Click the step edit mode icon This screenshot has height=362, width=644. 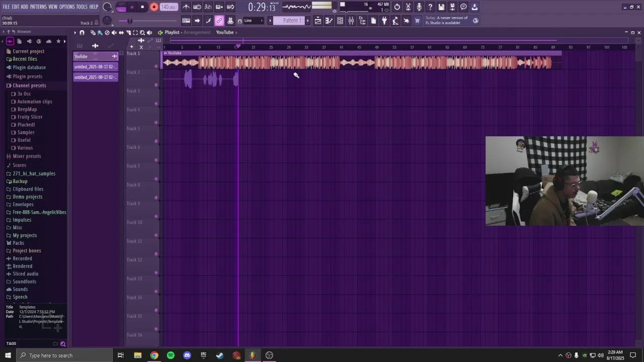208,21
